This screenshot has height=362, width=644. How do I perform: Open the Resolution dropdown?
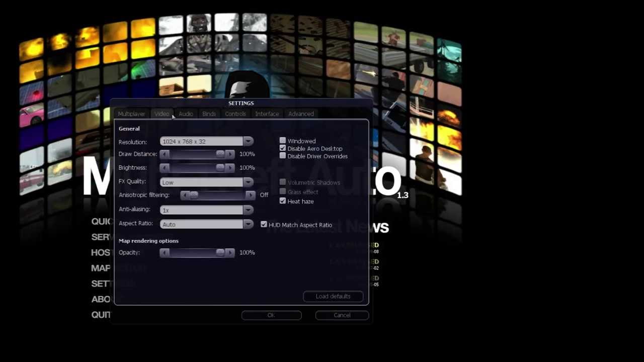coord(249,142)
